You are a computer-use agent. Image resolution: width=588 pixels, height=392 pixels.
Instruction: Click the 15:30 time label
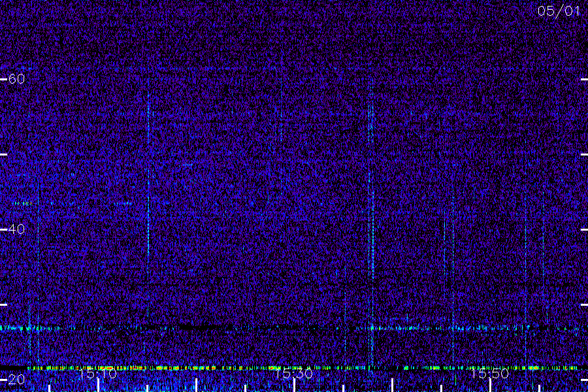(x=294, y=374)
